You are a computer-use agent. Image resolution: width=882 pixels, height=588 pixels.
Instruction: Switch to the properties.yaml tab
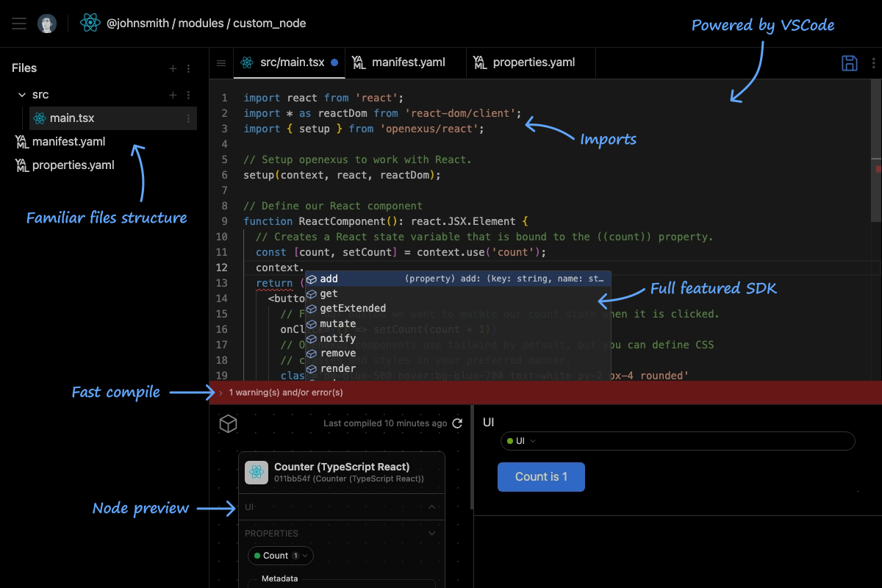pos(531,62)
